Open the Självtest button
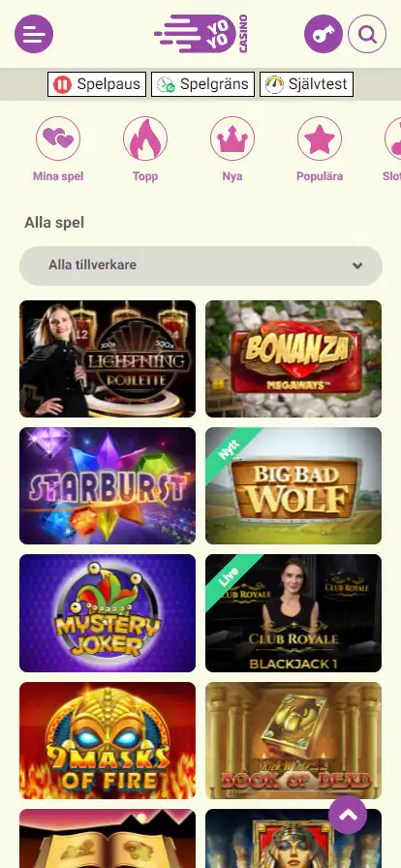This screenshot has height=868, width=401. pyautogui.click(x=306, y=84)
